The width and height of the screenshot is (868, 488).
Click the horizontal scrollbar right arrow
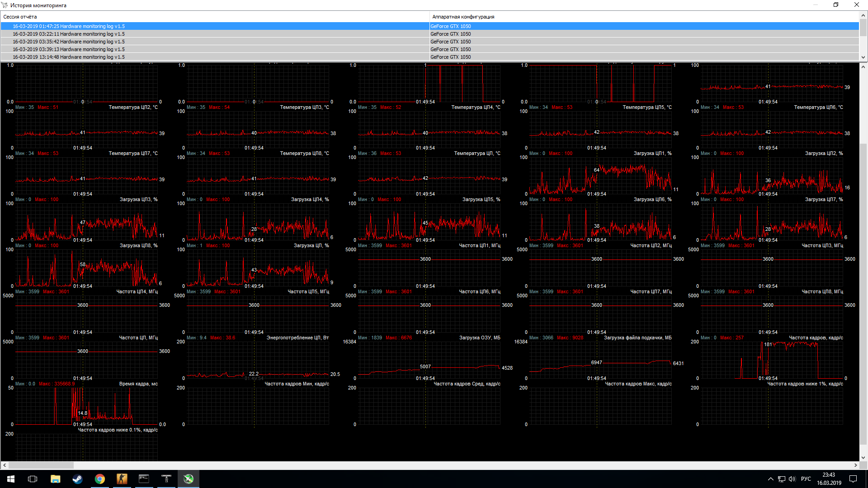[855, 465]
